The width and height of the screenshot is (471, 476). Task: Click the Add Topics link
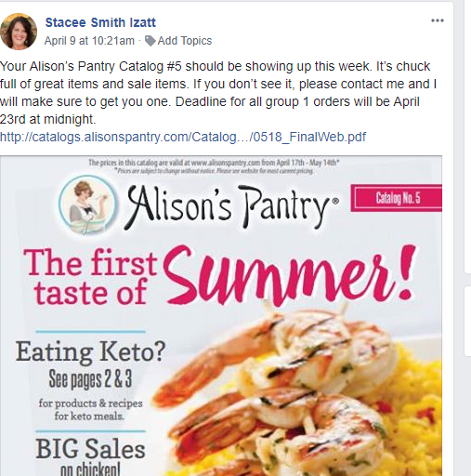[185, 41]
